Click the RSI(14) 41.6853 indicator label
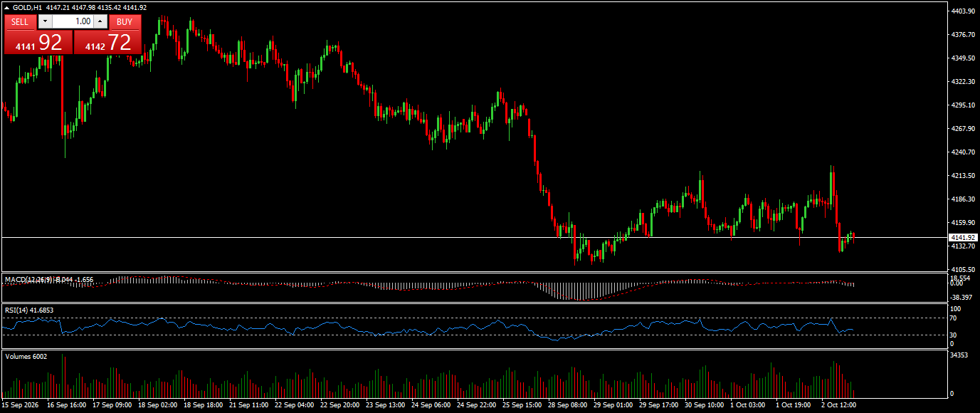Image resolution: width=980 pixels, height=413 pixels. [29, 310]
